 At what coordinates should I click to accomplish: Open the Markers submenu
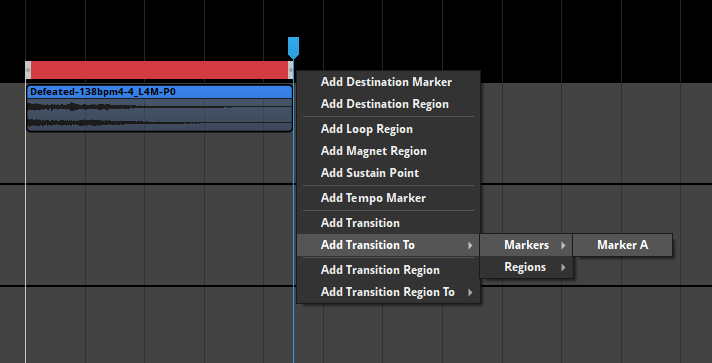[x=527, y=245]
